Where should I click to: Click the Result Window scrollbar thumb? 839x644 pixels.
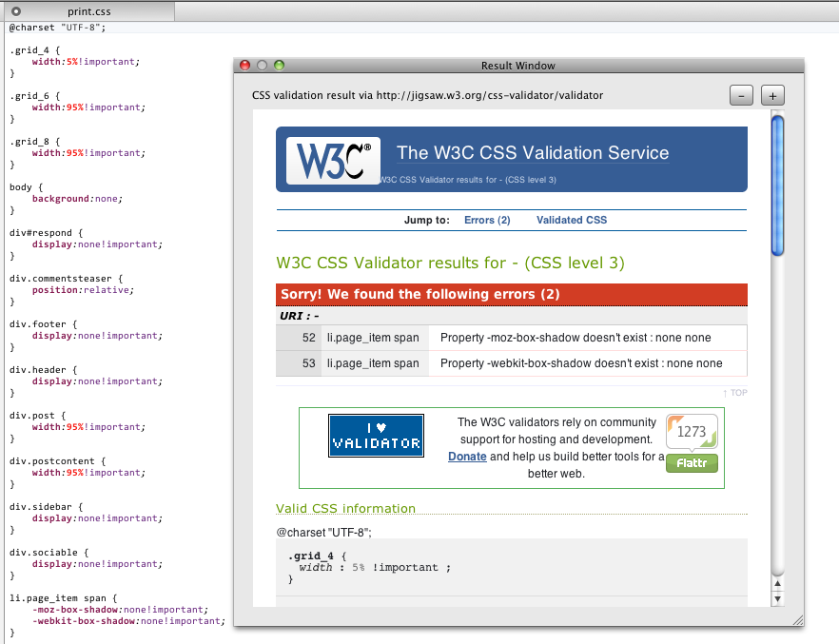click(x=777, y=185)
